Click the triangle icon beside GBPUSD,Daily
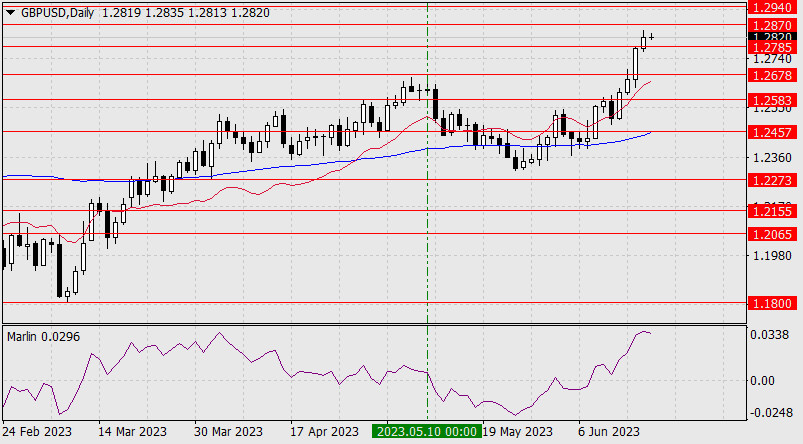 9,10
